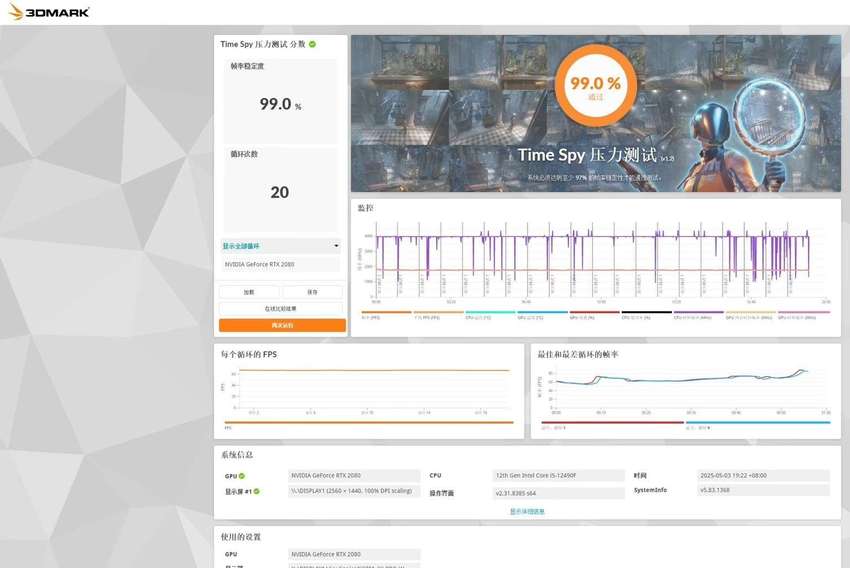Click the save button in the score panel

tap(313, 292)
